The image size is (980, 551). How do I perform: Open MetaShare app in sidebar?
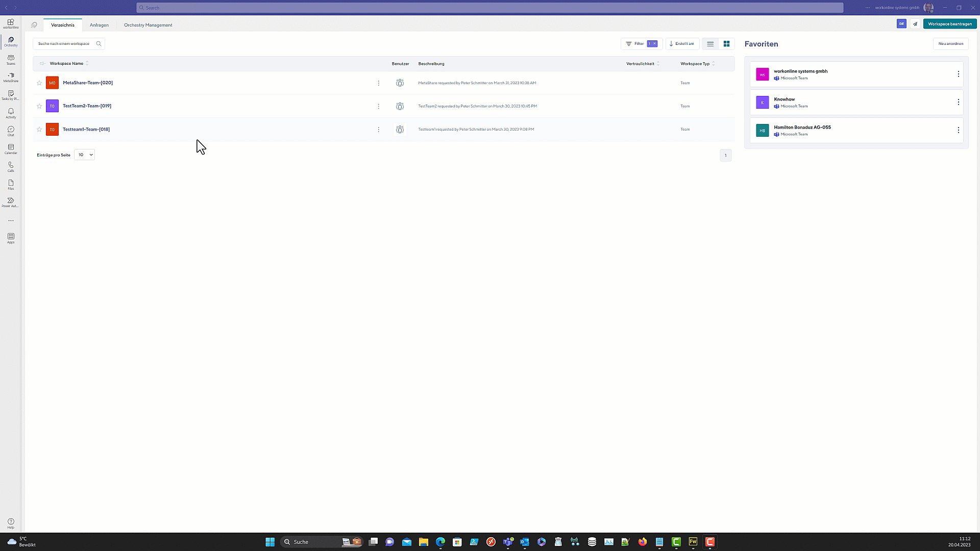[x=11, y=78]
